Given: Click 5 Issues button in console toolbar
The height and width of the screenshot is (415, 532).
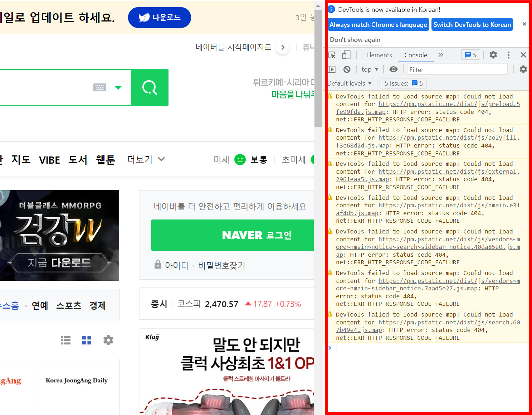Looking at the screenshot, I should click(403, 83).
